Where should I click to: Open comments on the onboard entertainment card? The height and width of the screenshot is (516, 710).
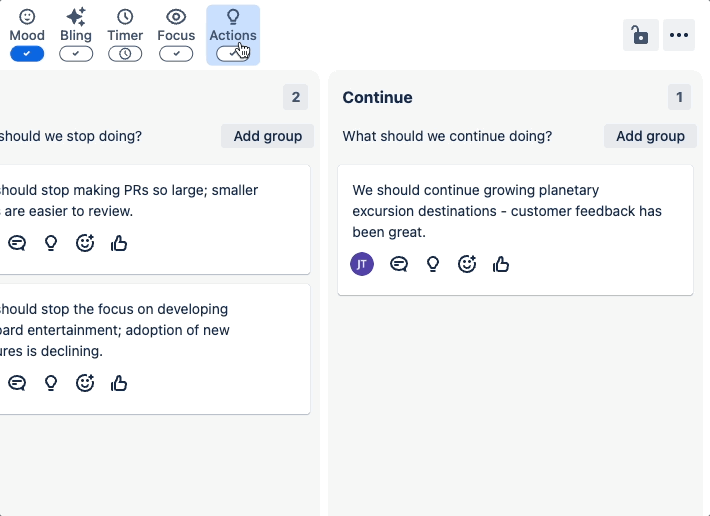point(17,382)
